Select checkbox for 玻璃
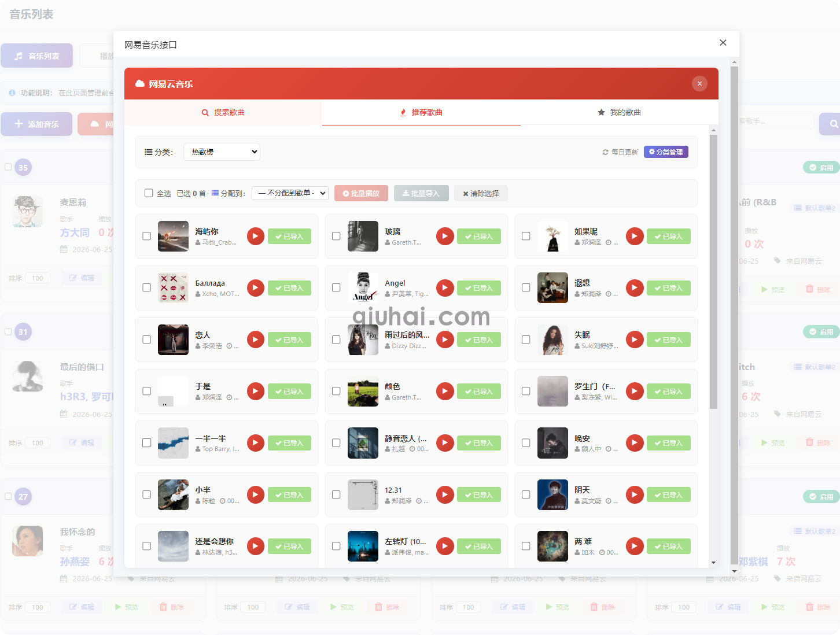The height and width of the screenshot is (635, 840). click(x=336, y=236)
